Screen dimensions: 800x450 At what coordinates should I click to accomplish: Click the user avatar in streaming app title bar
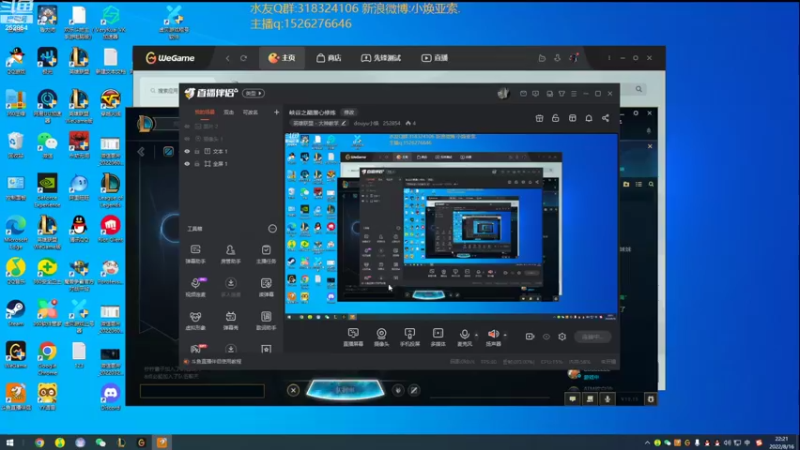[503, 93]
